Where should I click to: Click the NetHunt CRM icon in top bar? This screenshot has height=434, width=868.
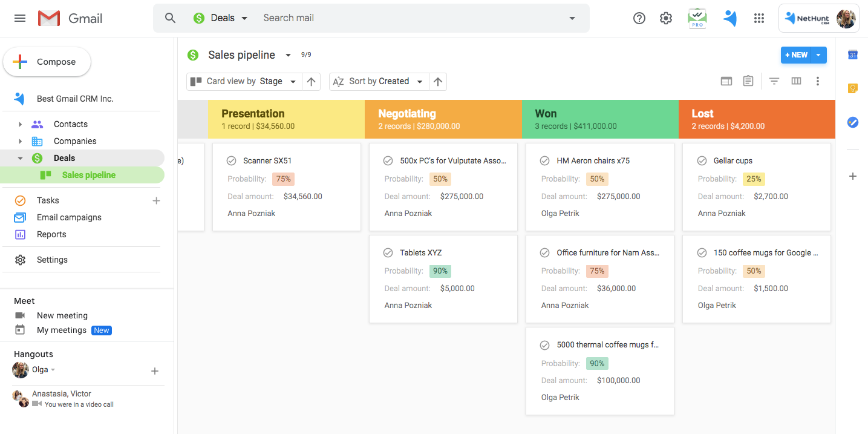(730, 18)
